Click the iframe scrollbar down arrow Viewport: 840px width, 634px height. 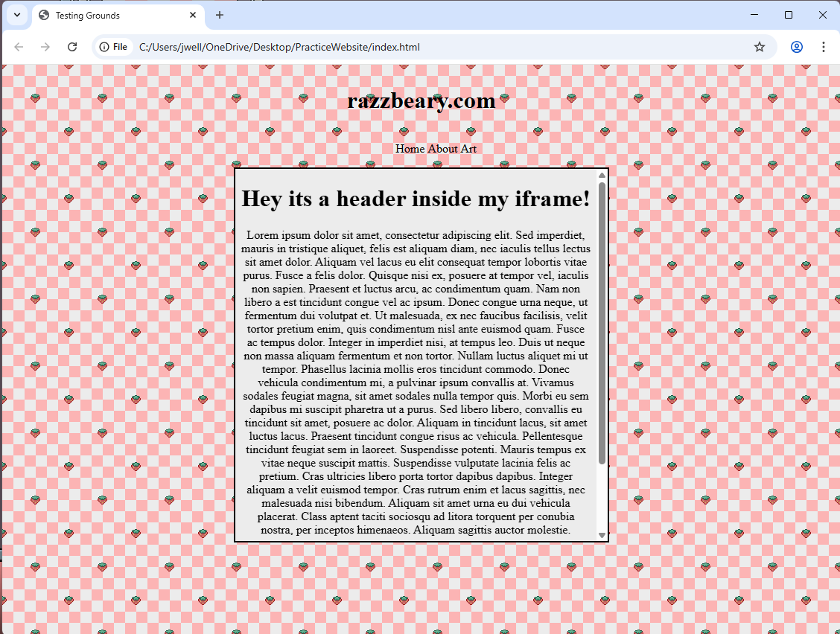pyautogui.click(x=602, y=535)
